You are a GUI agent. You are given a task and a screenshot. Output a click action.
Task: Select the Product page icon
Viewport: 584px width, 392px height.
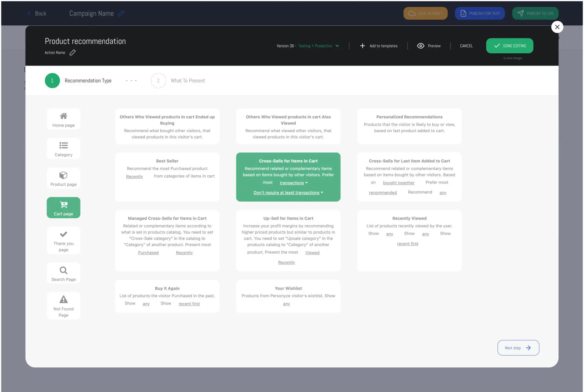point(63,178)
